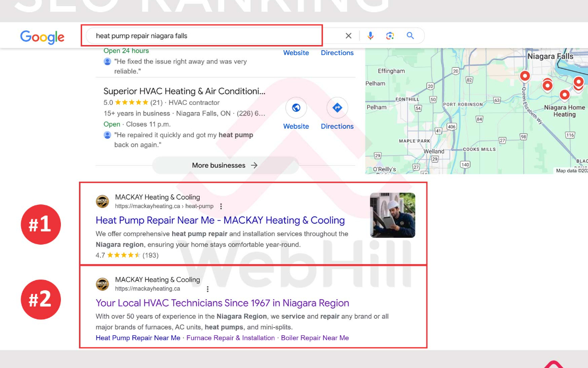Click reviewer avatar beside 'He fixed the issue' review

pos(107,61)
